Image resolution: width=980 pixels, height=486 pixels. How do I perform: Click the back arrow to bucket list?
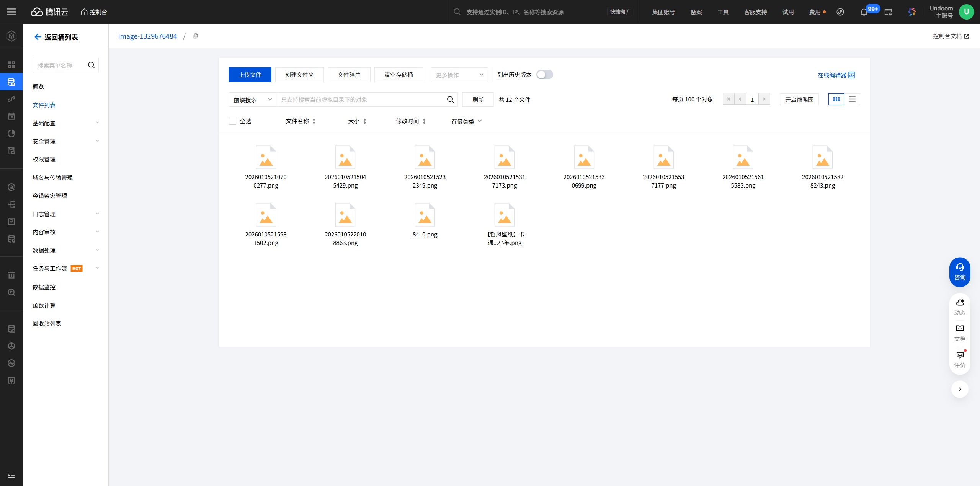pos(38,37)
